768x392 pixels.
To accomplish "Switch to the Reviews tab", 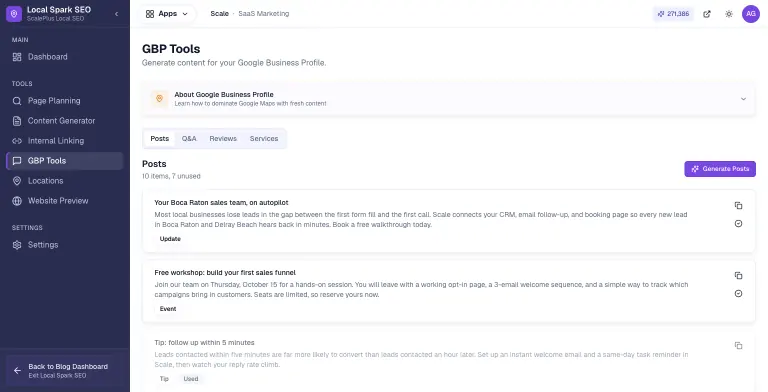I will (x=223, y=139).
